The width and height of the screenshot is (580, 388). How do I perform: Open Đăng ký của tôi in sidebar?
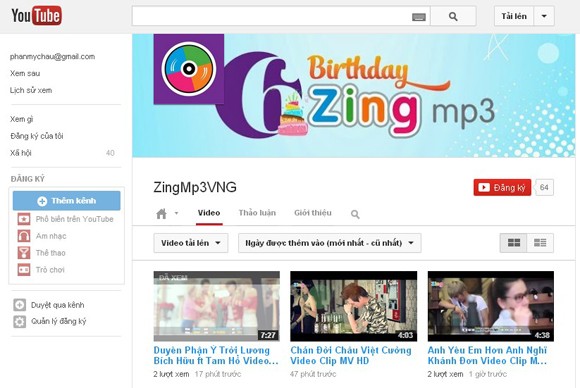(37, 136)
